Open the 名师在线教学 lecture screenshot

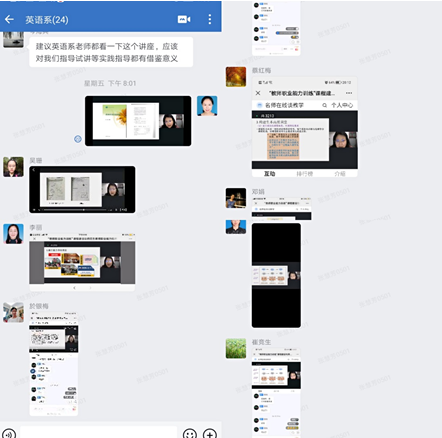(305, 127)
